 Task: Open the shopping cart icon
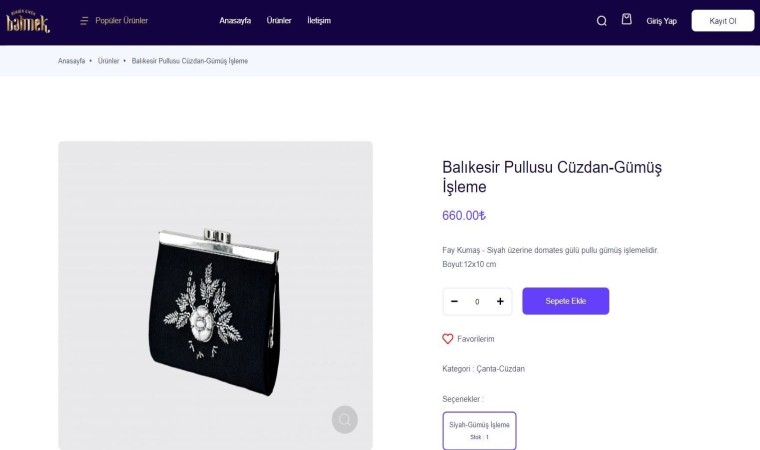(627, 19)
